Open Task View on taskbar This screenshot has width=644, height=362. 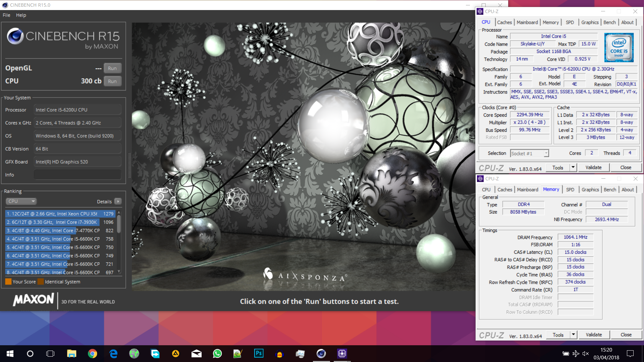tap(50, 354)
